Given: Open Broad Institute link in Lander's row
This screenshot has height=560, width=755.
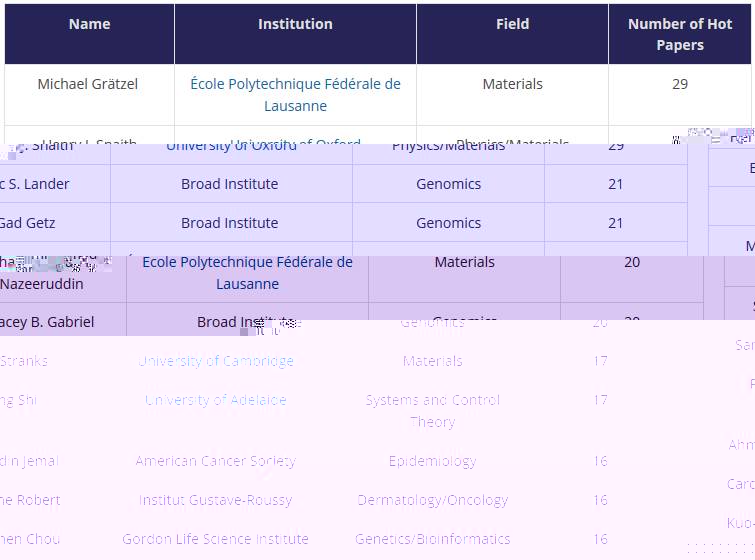Looking at the screenshot, I should click(x=230, y=184).
